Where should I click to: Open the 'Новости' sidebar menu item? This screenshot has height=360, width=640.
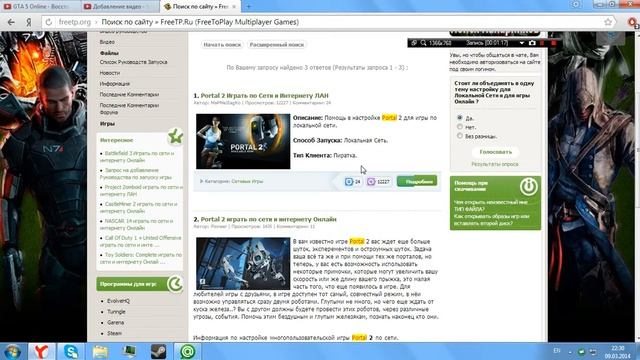[x=110, y=73]
